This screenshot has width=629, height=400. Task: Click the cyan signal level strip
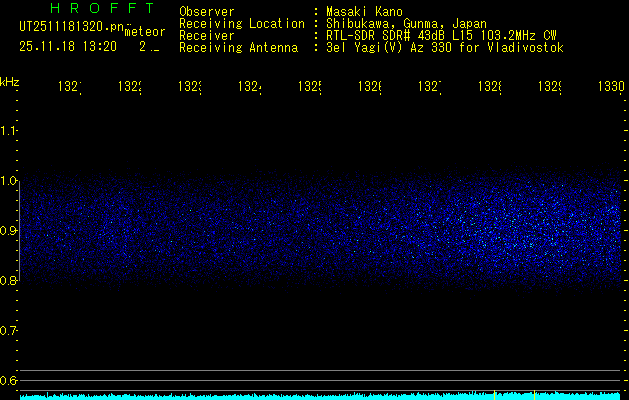tap(320, 396)
